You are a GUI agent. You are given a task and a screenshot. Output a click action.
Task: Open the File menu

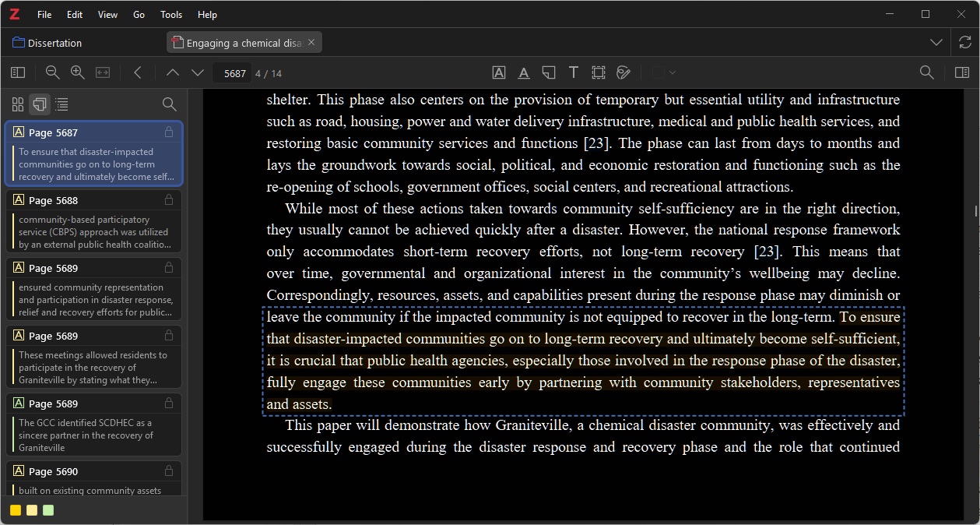click(x=44, y=14)
